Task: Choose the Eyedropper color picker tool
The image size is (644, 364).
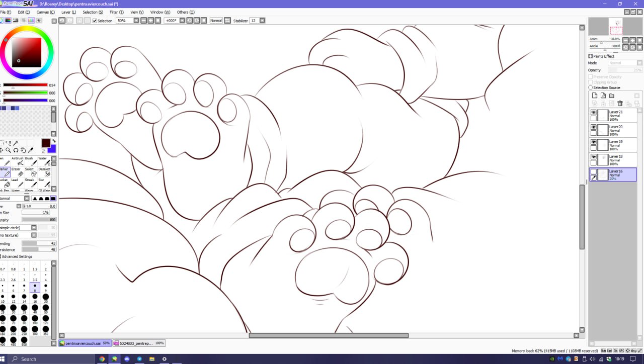Action: (31, 150)
